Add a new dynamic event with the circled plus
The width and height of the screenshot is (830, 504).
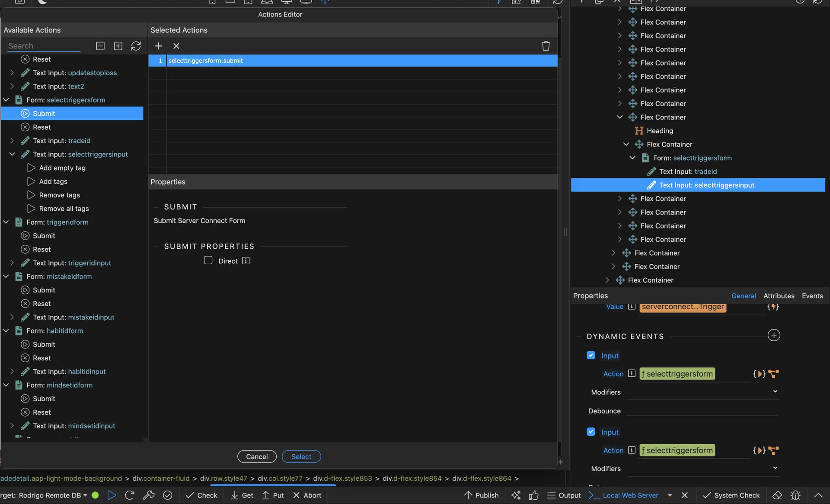click(x=773, y=335)
